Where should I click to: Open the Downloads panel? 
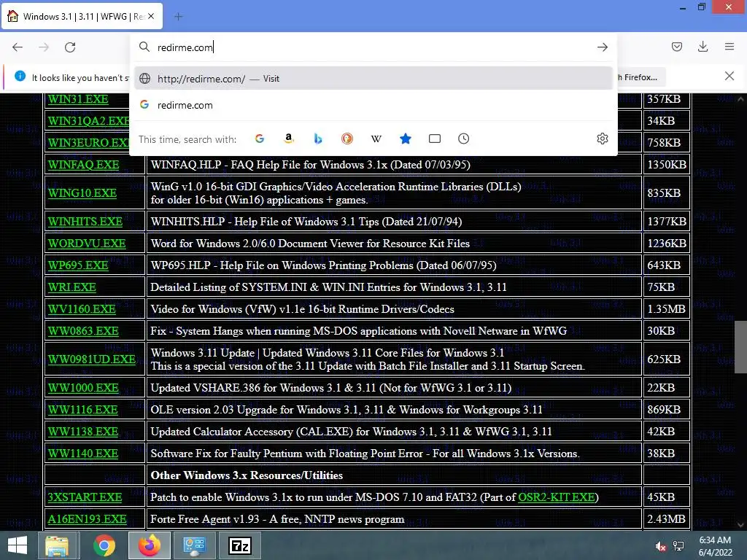pos(703,47)
